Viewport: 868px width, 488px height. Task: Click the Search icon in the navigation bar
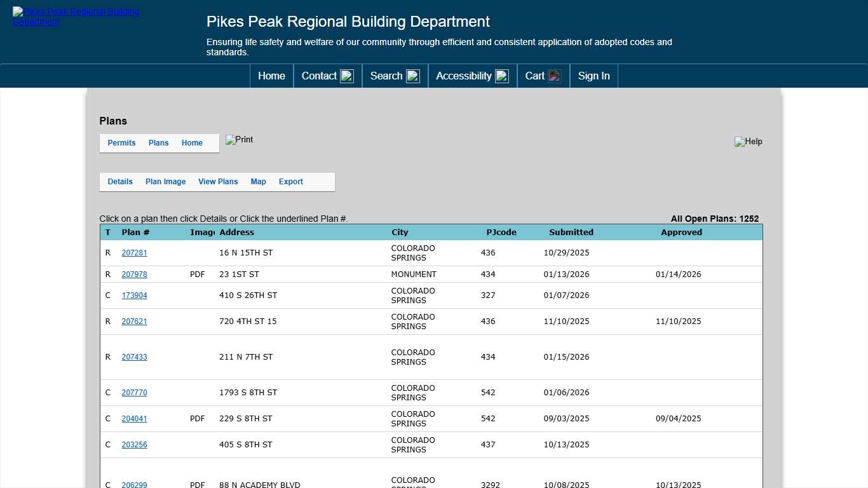point(414,76)
